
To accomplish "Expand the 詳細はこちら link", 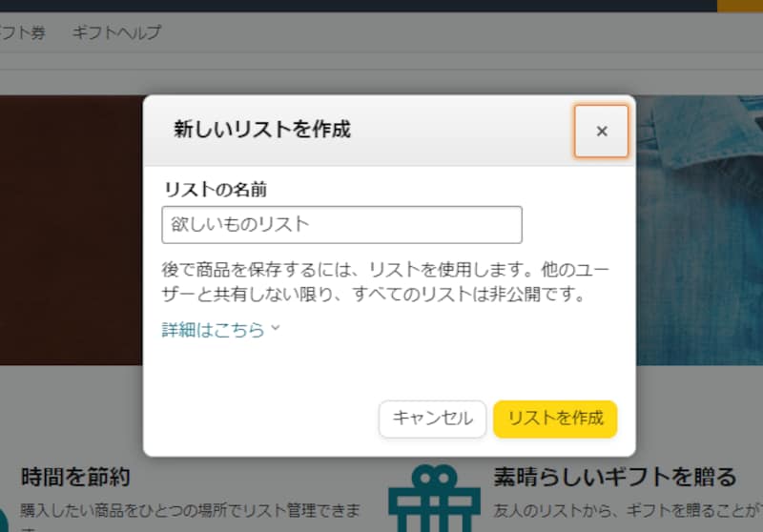I will tap(221, 330).
